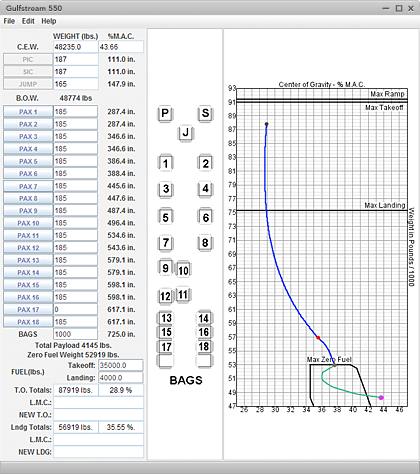Click the PAX 6 button

point(28,173)
